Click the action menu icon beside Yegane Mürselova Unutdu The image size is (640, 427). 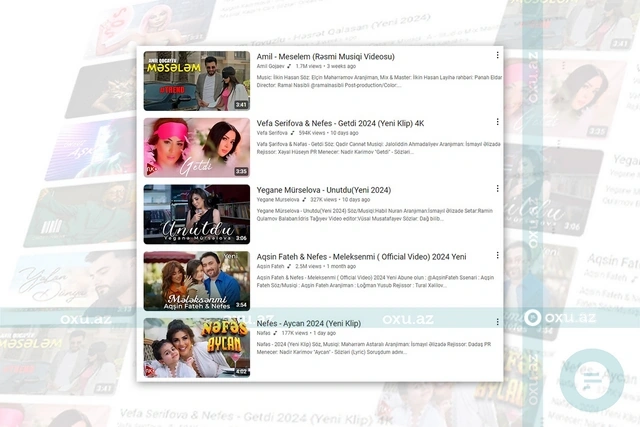tap(497, 189)
